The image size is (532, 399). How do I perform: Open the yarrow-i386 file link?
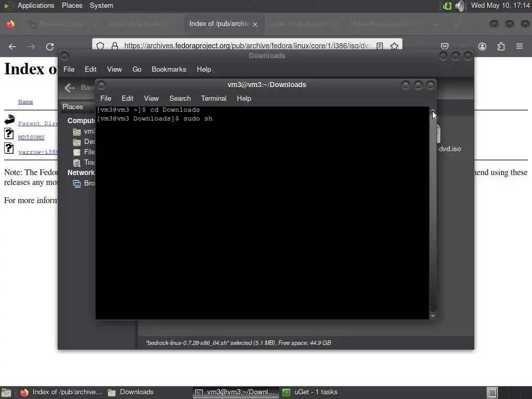coord(37,152)
